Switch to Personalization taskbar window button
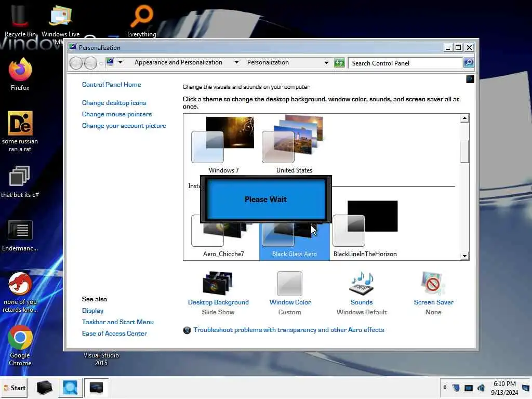The image size is (532, 399). [96, 388]
